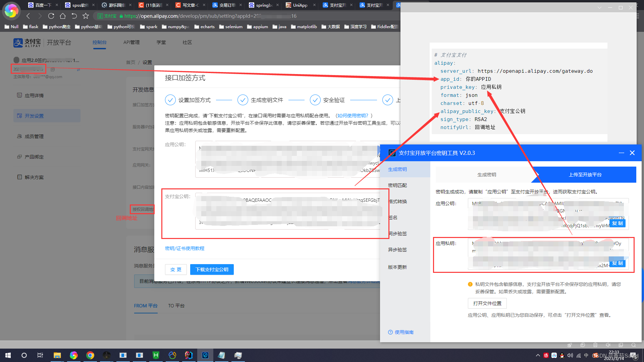Click the 生成密钥 step tab in key tool

(486, 175)
